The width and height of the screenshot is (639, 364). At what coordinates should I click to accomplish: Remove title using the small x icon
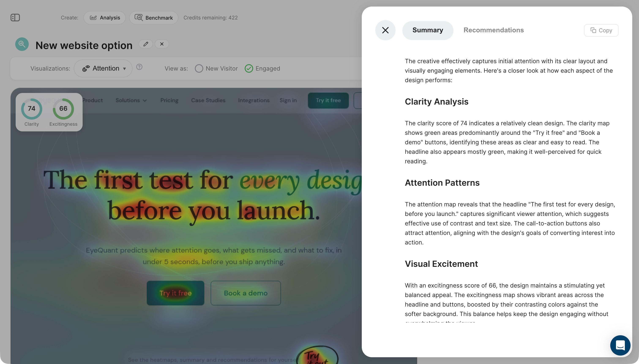pyautogui.click(x=162, y=44)
